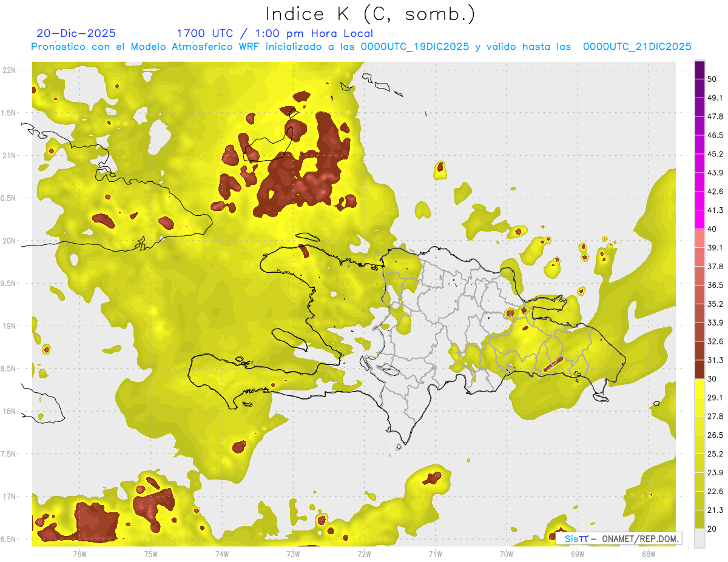The width and height of the screenshot is (728, 562).
Task: Click the bright yellow legend band between 29.1 and 30
Action: coord(700,388)
